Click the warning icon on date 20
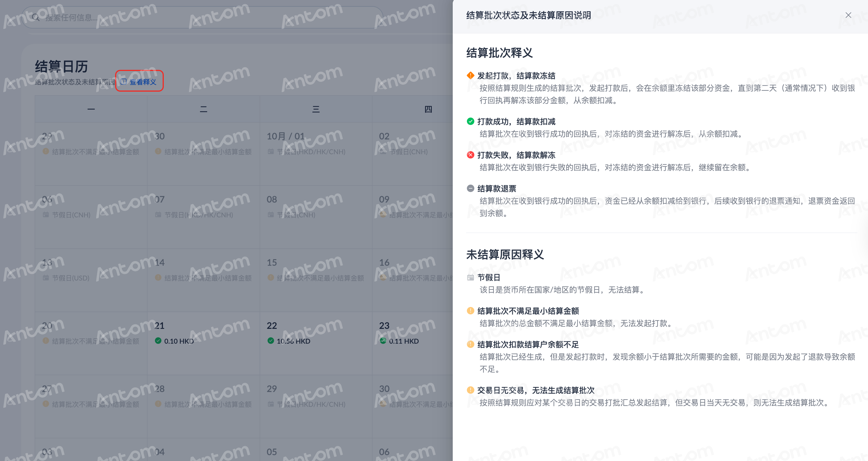The image size is (868, 461). pyautogui.click(x=46, y=341)
